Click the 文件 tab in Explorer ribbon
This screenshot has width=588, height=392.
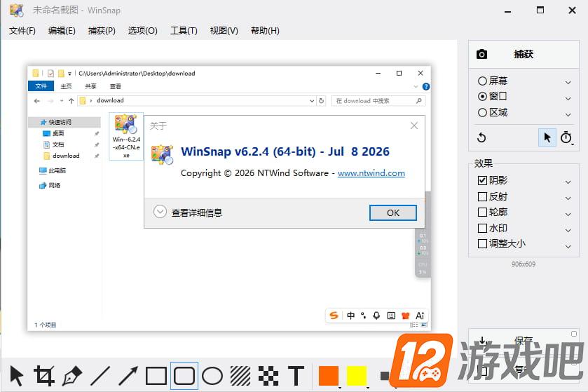coord(41,86)
